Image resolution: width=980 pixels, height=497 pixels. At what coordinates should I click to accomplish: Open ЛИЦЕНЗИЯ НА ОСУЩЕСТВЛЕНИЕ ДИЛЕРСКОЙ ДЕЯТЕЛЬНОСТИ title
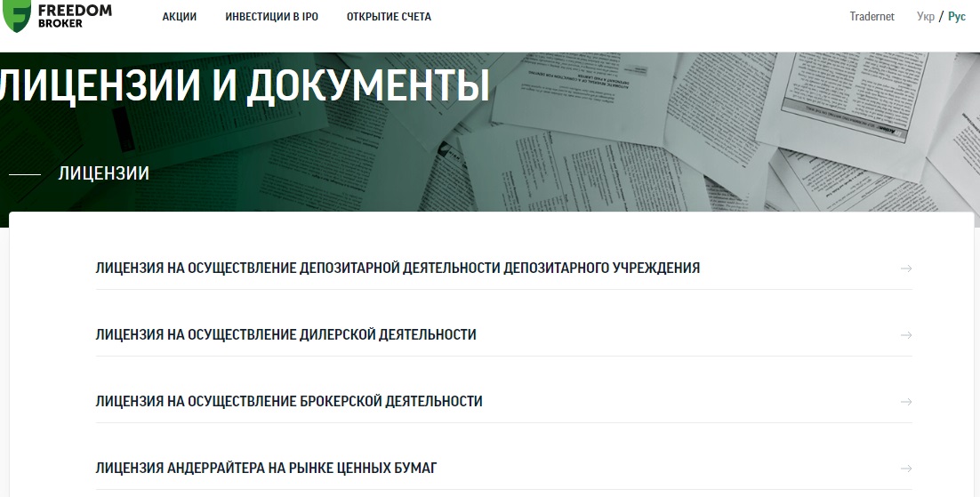point(285,335)
